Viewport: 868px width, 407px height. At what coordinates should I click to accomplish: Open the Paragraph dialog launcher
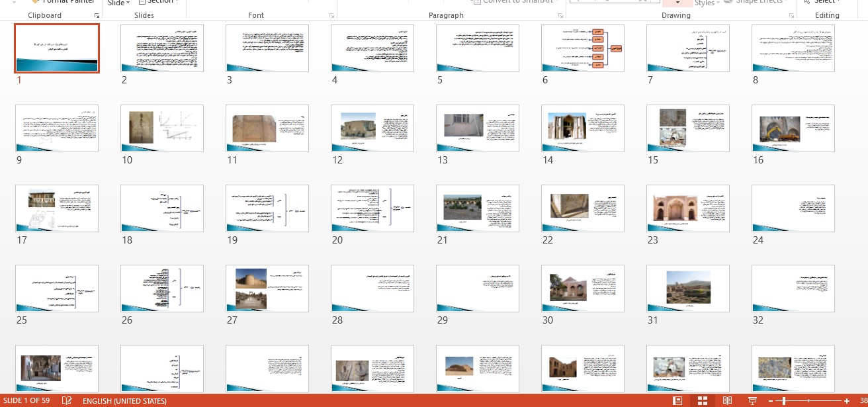(560, 15)
